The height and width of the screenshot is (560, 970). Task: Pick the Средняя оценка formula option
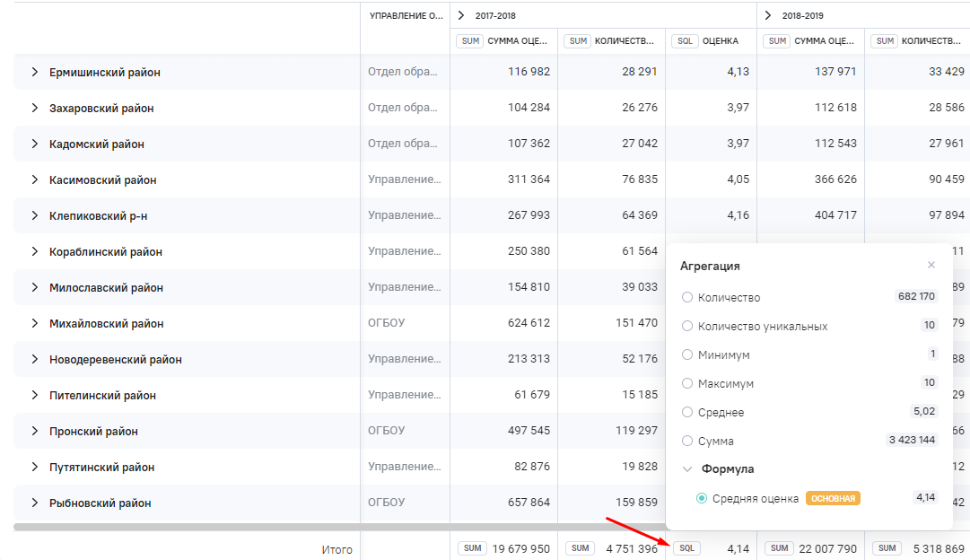702,498
